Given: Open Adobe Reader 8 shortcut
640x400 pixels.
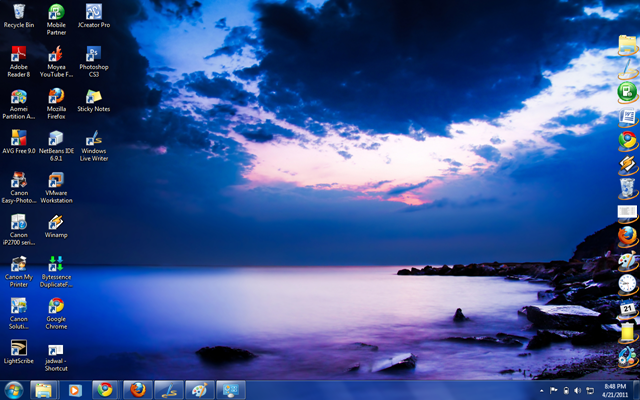Looking at the screenshot, I should click(x=19, y=62).
